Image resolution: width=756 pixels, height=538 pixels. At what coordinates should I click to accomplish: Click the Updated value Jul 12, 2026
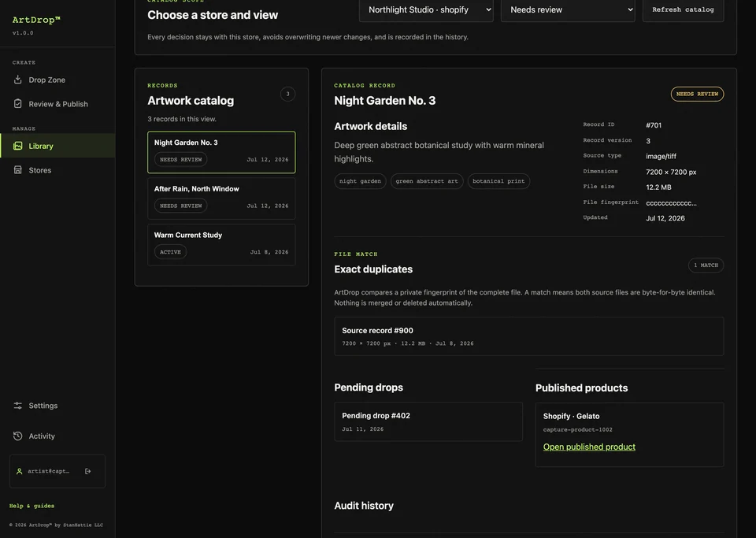(665, 218)
